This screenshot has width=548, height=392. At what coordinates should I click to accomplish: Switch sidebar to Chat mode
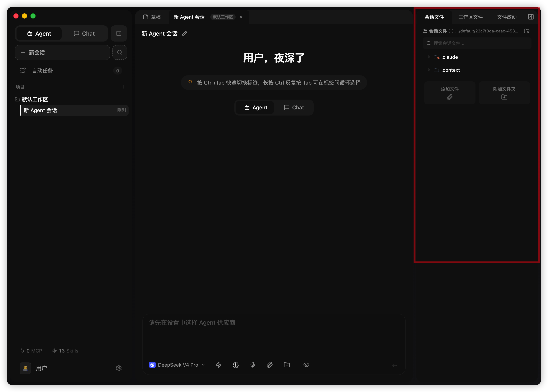pos(84,34)
